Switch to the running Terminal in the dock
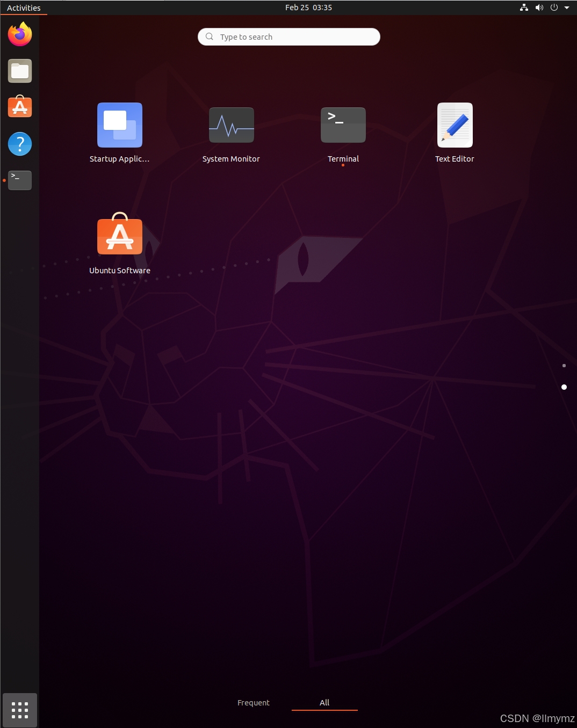 click(x=20, y=180)
